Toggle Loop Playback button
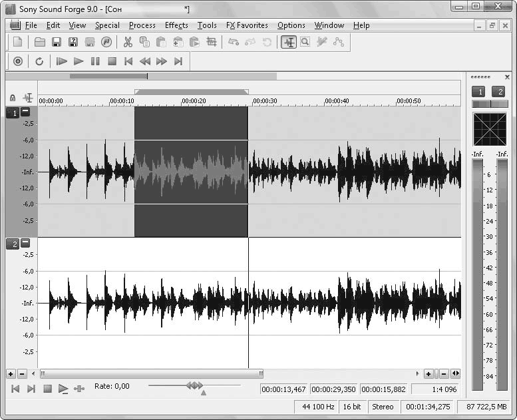Image resolution: width=517 pixels, height=420 pixels. 39,61
